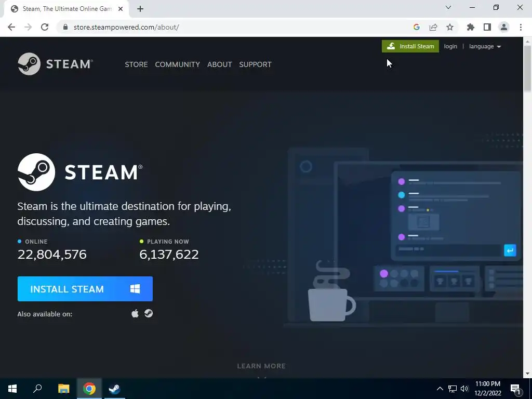
Task: Select the Apple macOS download icon
Action: [x=135, y=313]
